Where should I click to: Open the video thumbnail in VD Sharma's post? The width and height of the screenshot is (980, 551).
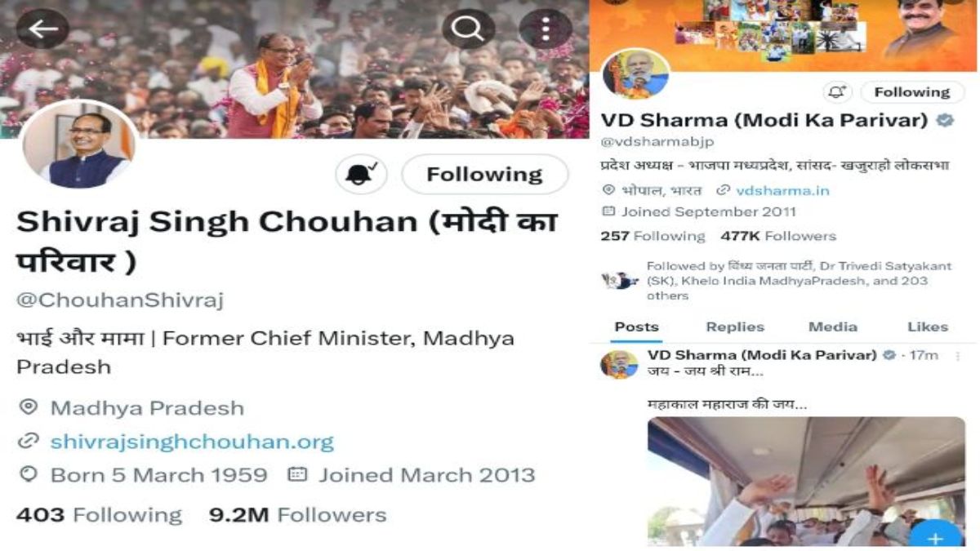pyautogui.click(x=806, y=482)
